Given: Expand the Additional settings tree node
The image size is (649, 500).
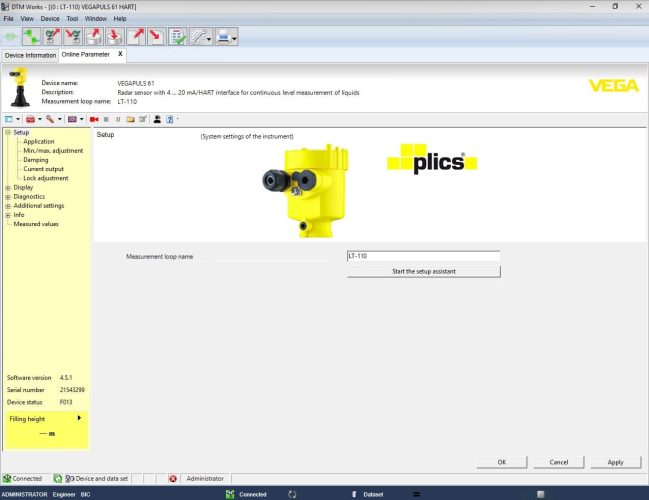Looking at the screenshot, I should coord(7,206).
